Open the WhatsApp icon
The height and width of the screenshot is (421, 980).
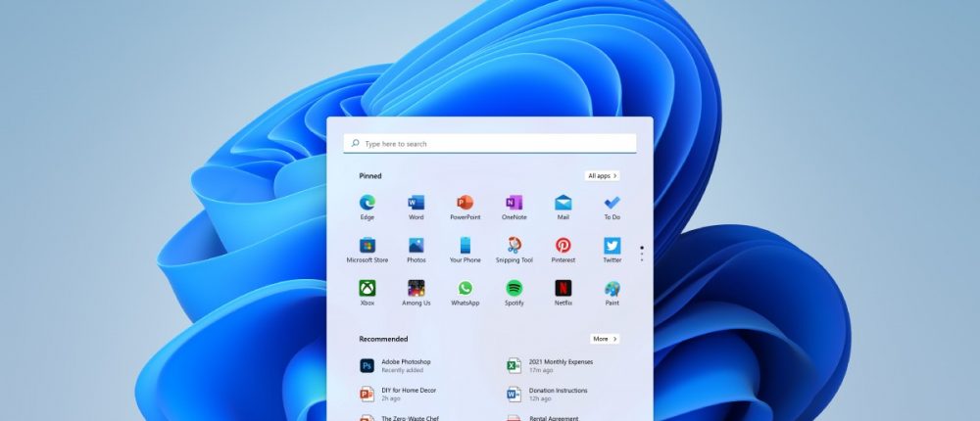pyautogui.click(x=465, y=289)
